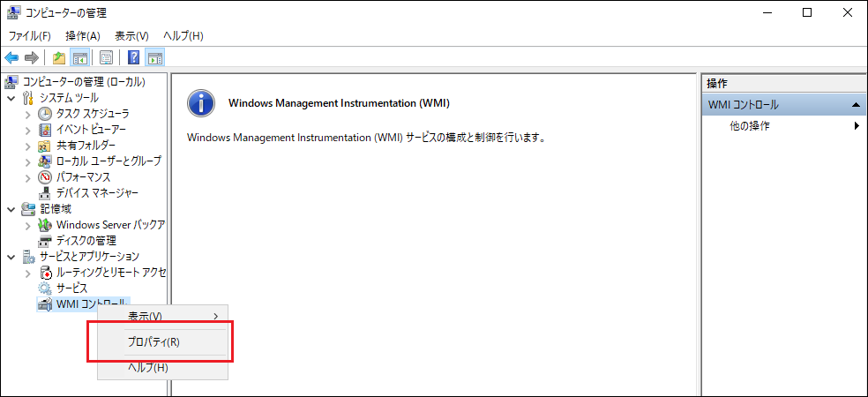The width and height of the screenshot is (868, 397).
Task: Select タスク スケジューラ in the tree
Action: pos(92,114)
